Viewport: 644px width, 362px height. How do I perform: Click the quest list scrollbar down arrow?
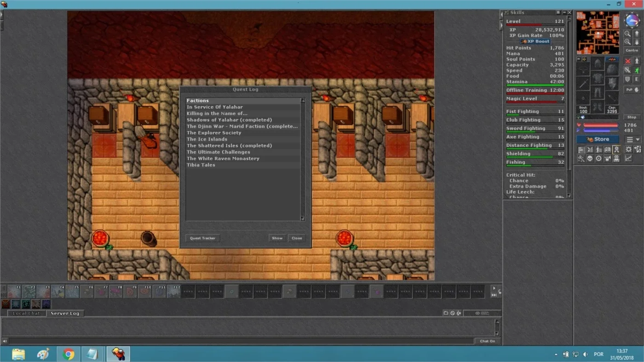click(x=303, y=218)
